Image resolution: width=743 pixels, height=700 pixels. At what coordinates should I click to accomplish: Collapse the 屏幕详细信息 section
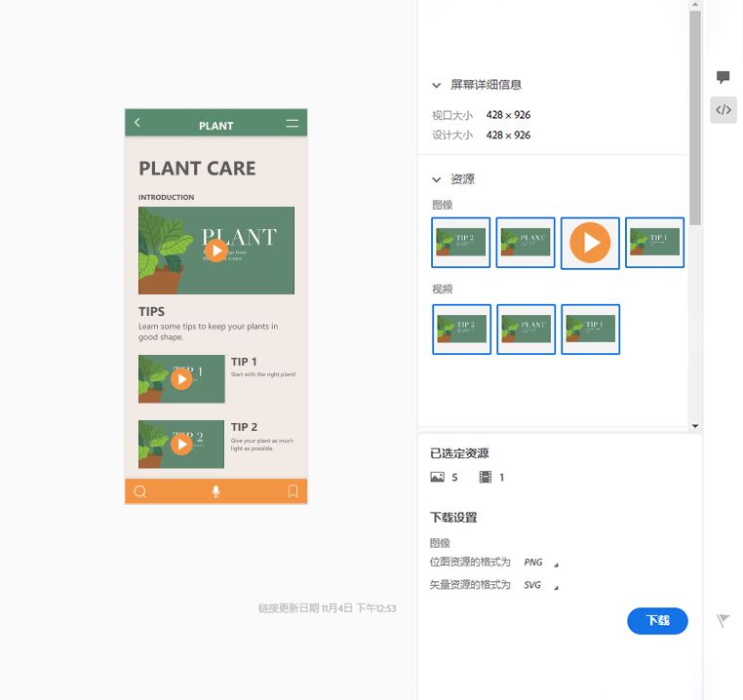[x=437, y=86]
